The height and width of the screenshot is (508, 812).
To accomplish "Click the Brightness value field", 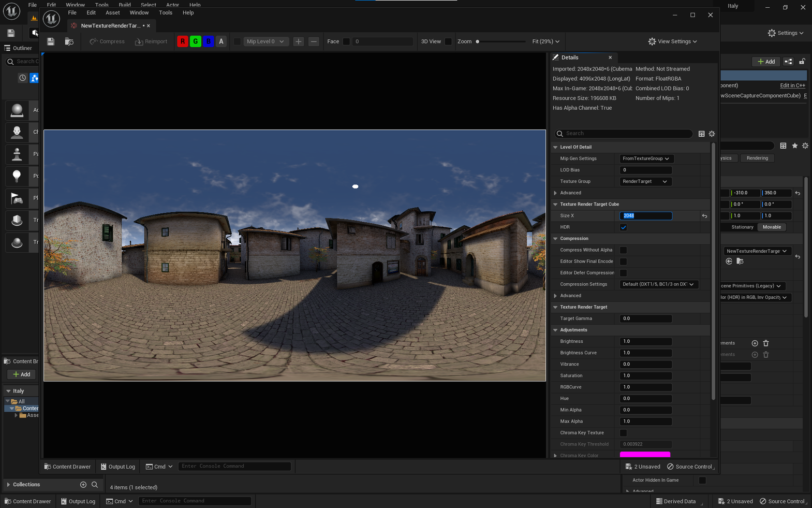I will click(645, 341).
